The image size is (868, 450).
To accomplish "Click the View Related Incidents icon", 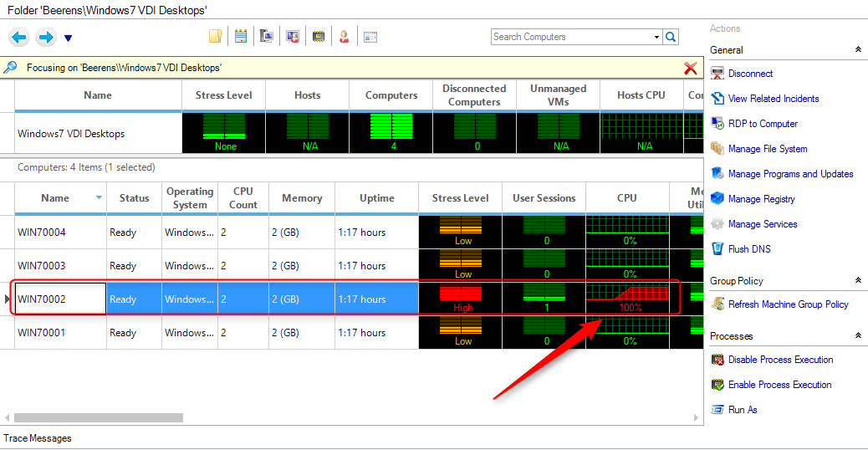I will [x=717, y=99].
